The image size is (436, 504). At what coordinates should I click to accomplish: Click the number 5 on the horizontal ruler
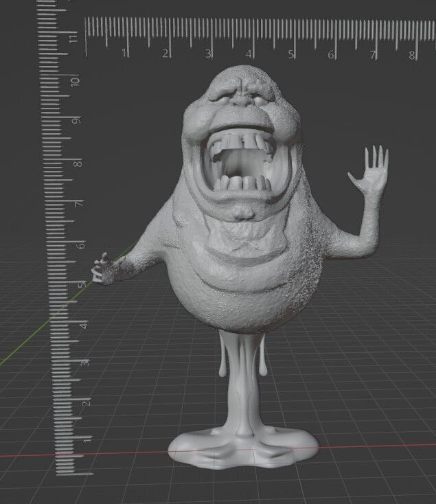point(290,54)
